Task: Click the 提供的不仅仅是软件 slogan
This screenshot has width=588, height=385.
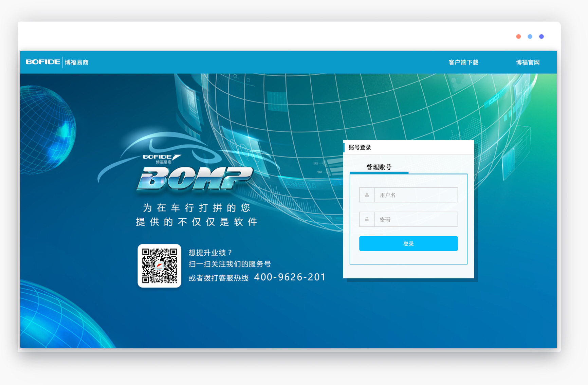Action: (x=197, y=222)
